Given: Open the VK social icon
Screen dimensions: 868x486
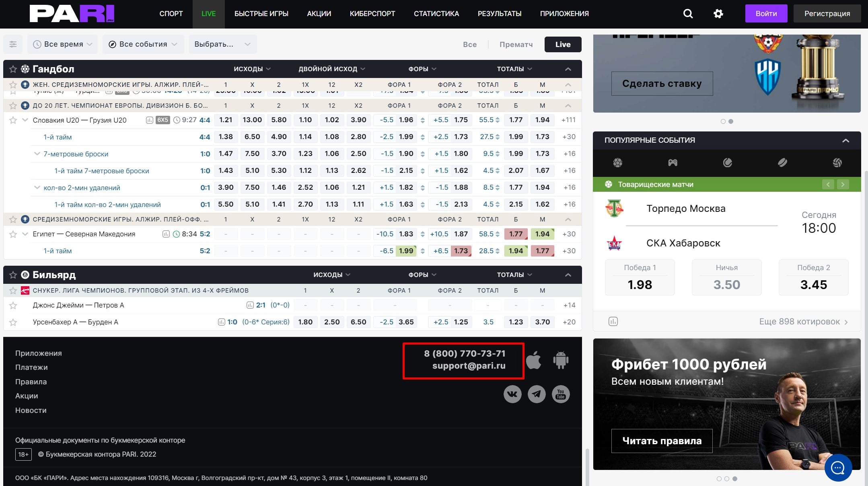Looking at the screenshot, I should (512, 394).
